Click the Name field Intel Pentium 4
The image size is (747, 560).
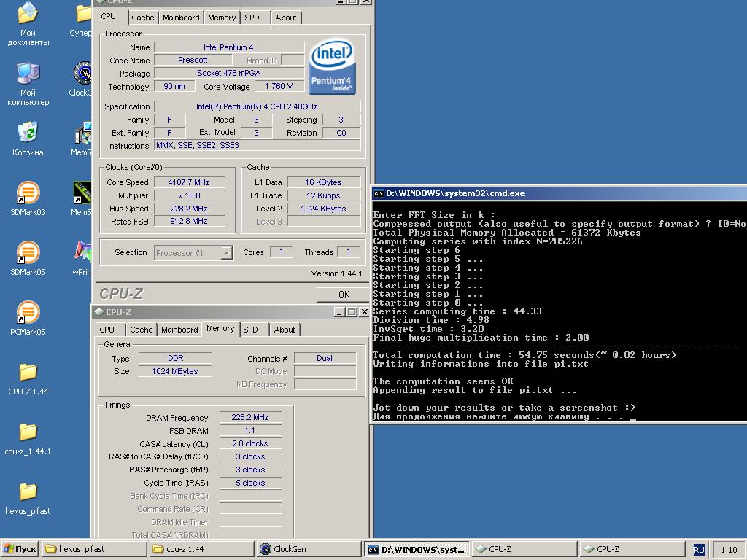tap(228, 47)
